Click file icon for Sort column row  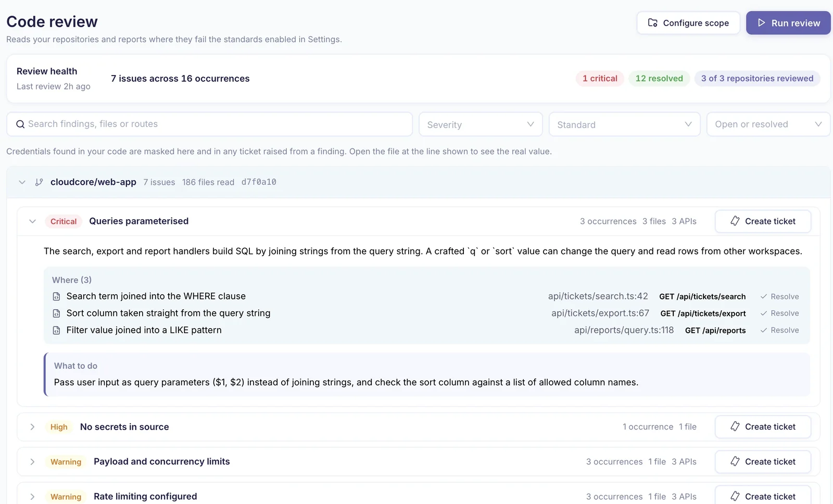click(56, 313)
